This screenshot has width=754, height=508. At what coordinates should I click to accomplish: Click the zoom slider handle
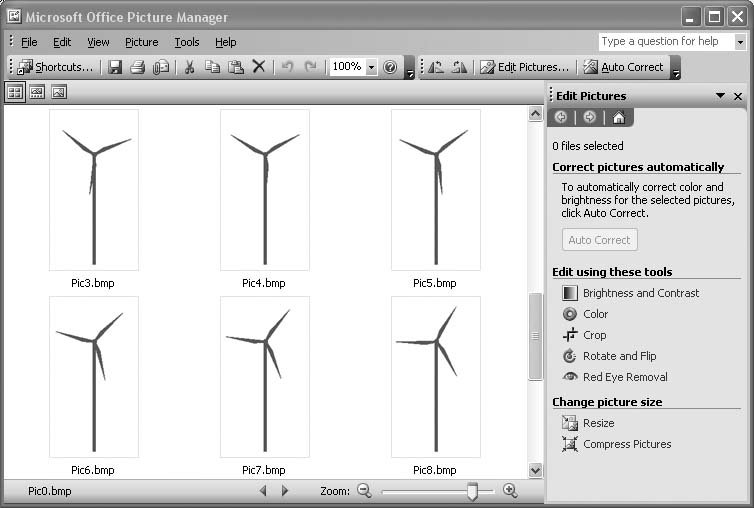(473, 491)
